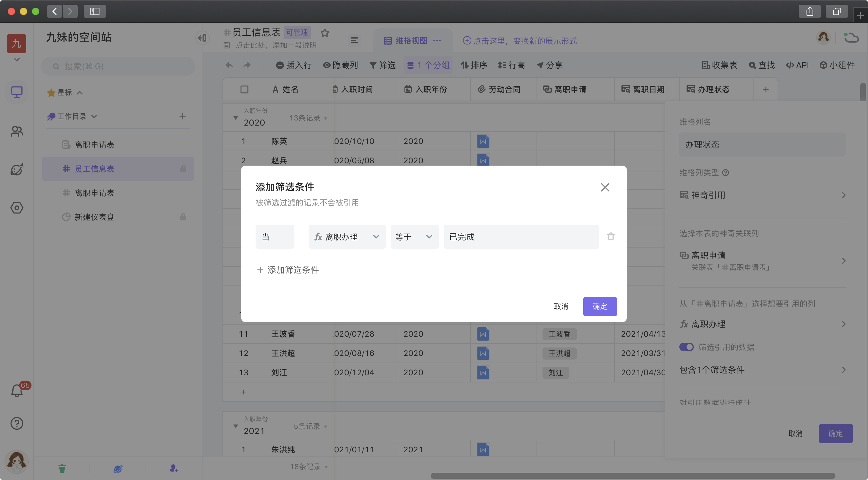This screenshot has width=868, height=480.
Task: Check the select-all checkbox in the header
Action: coord(244,89)
